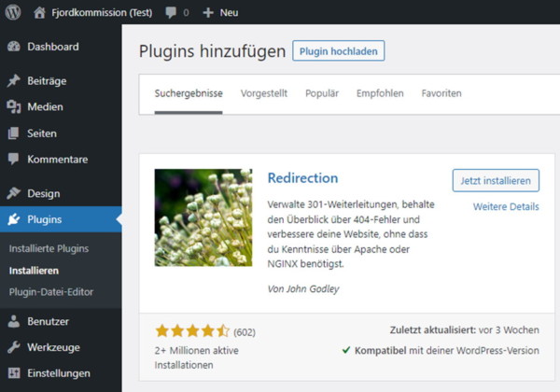The height and width of the screenshot is (392, 560).
Task: Open the Neu menu in admin bar
Action: 229,13
